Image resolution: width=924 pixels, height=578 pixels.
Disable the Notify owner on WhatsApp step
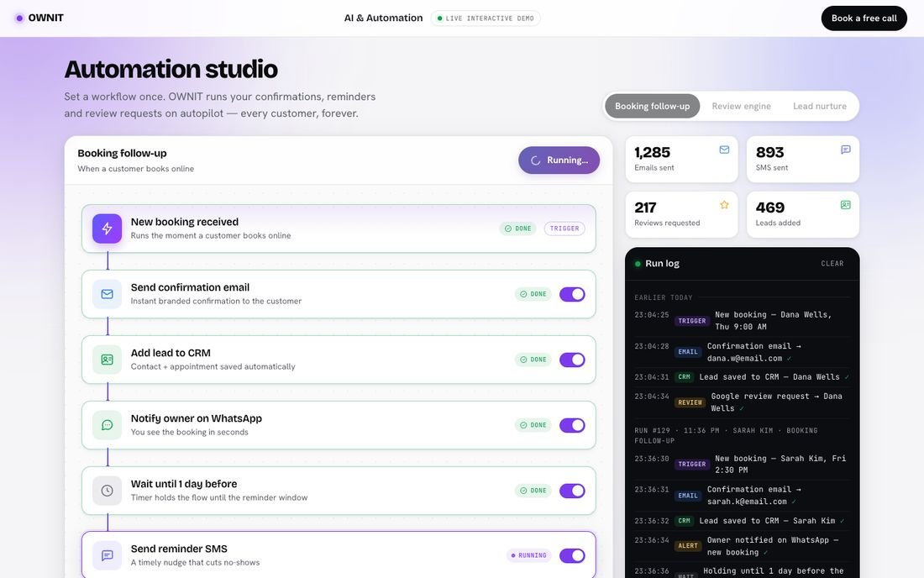click(572, 425)
